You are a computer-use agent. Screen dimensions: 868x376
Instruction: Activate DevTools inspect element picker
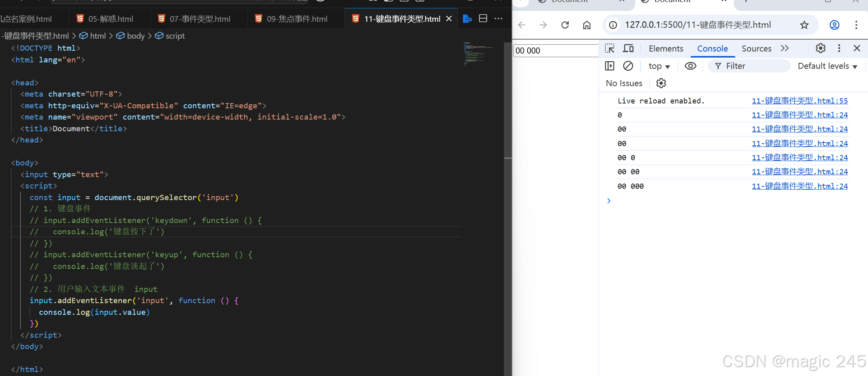610,49
